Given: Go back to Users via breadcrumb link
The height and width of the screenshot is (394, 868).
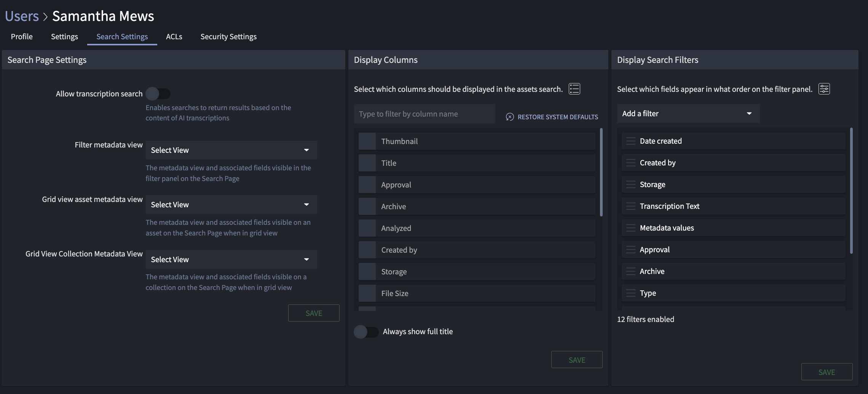Looking at the screenshot, I should click(x=22, y=16).
